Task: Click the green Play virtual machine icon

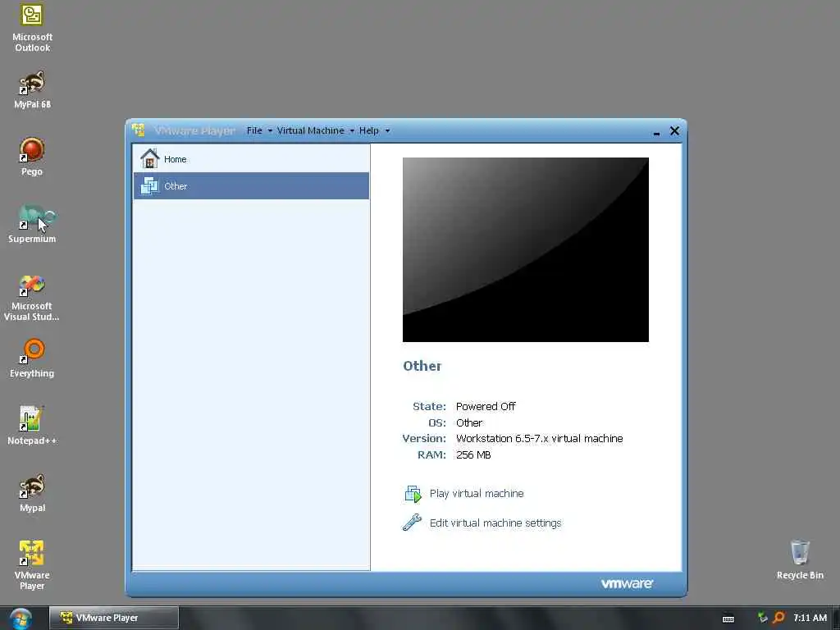Action: click(x=413, y=493)
